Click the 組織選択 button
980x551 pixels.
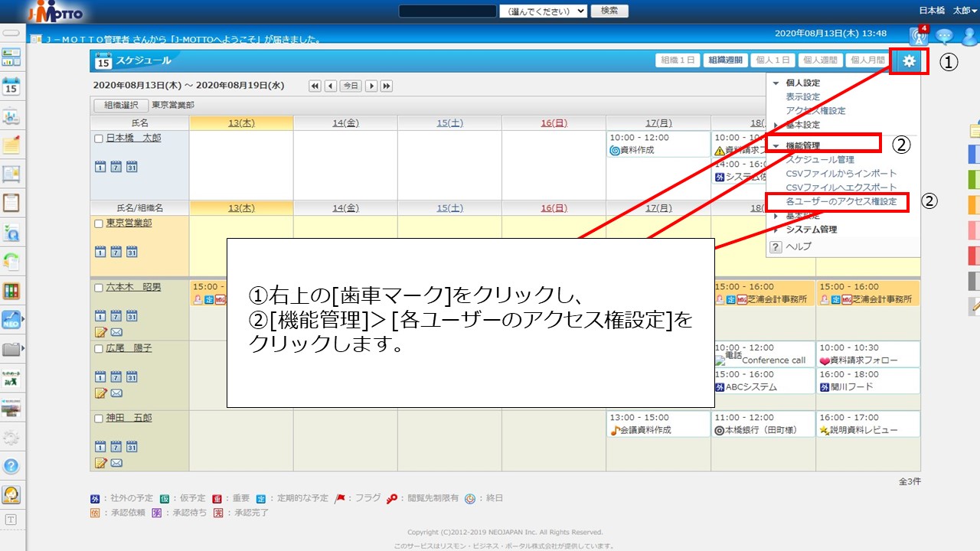click(x=121, y=106)
